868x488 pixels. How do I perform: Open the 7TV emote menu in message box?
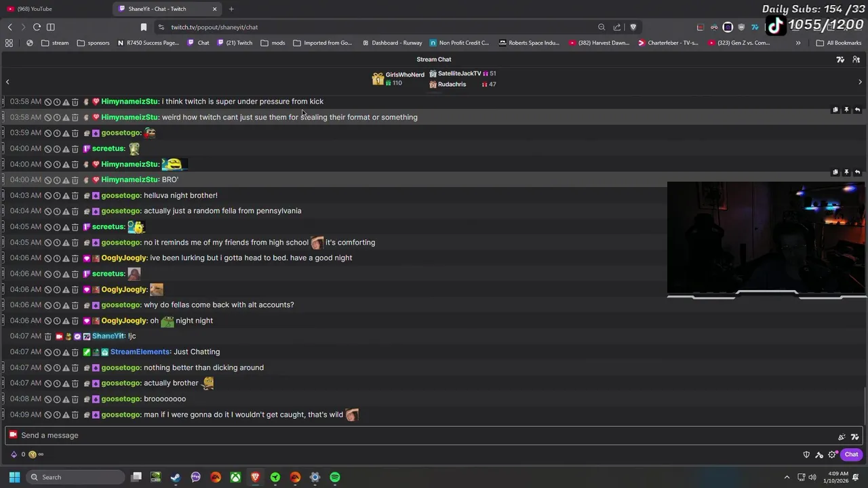tap(855, 437)
